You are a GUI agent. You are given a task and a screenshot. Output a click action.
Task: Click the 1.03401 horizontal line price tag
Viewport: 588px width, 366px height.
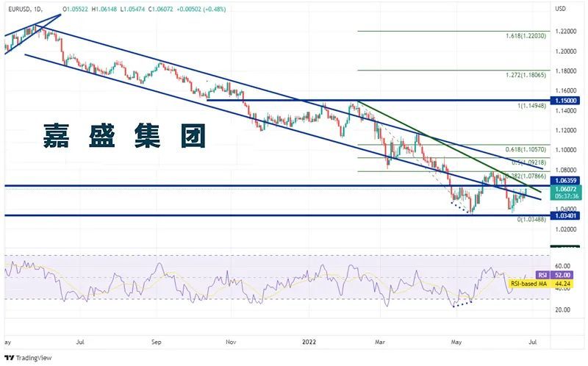click(x=564, y=215)
